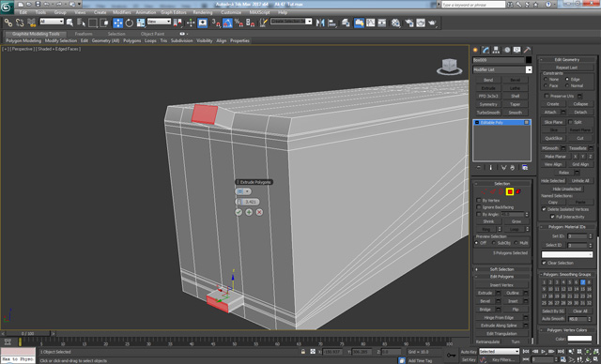The width and height of the screenshot is (601, 364).
Task: Confirm extrude with the checkmark OK
Action: 239,212
